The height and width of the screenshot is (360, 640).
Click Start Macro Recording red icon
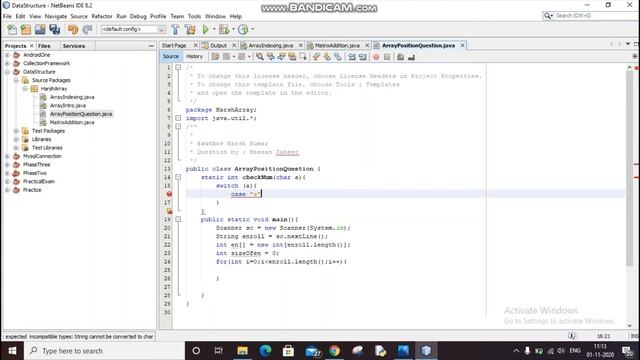pos(376,57)
